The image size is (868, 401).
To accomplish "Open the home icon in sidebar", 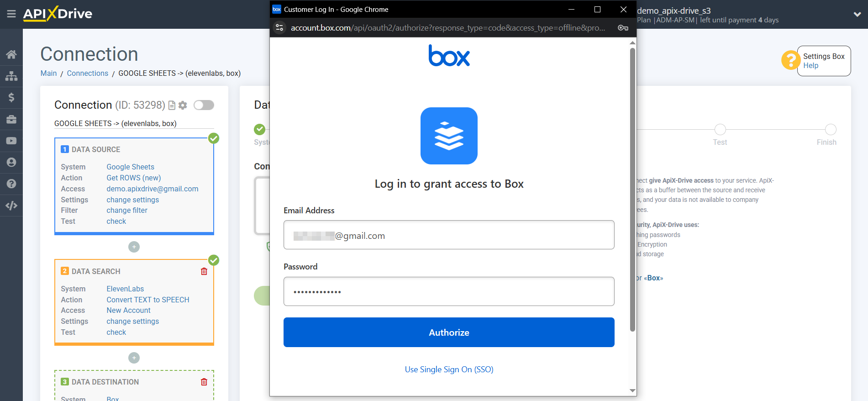I will [11, 54].
